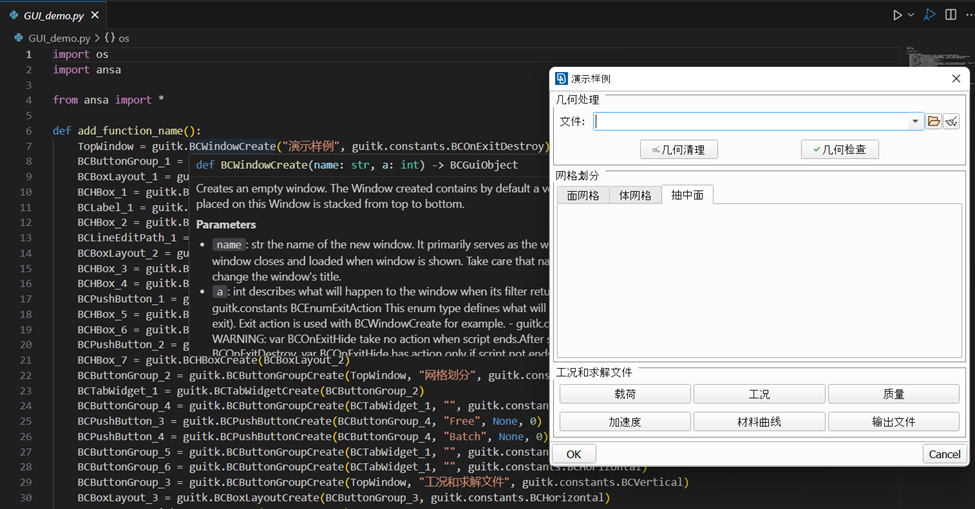Click the "Free" string on line 25
The image size is (975, 509).
[461, 421]
